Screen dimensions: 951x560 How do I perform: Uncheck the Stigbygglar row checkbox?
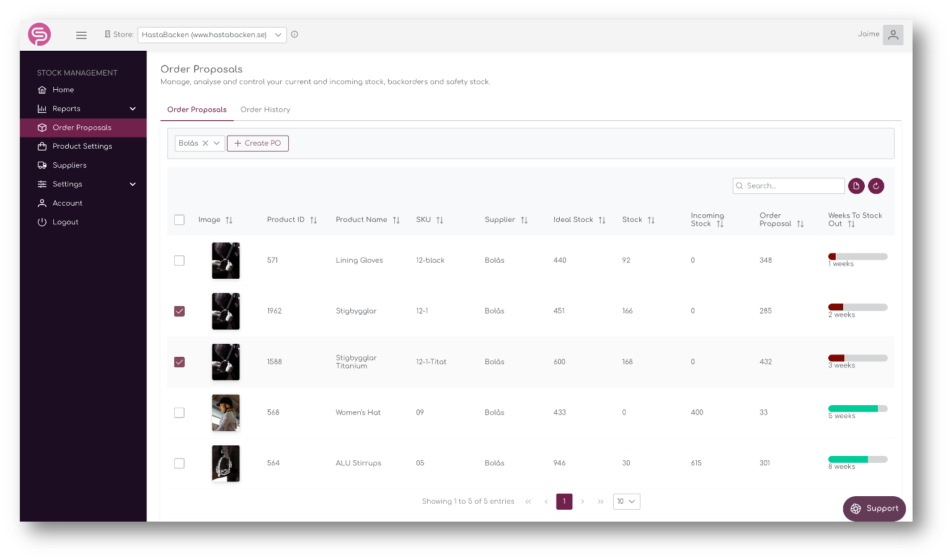[x=179, y=312]
